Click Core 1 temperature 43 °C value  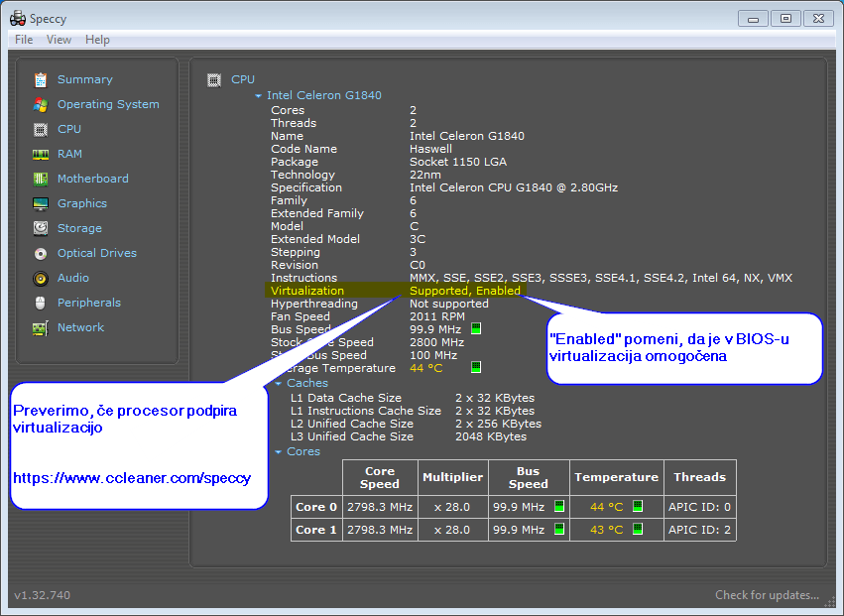[x=606, y=530]
